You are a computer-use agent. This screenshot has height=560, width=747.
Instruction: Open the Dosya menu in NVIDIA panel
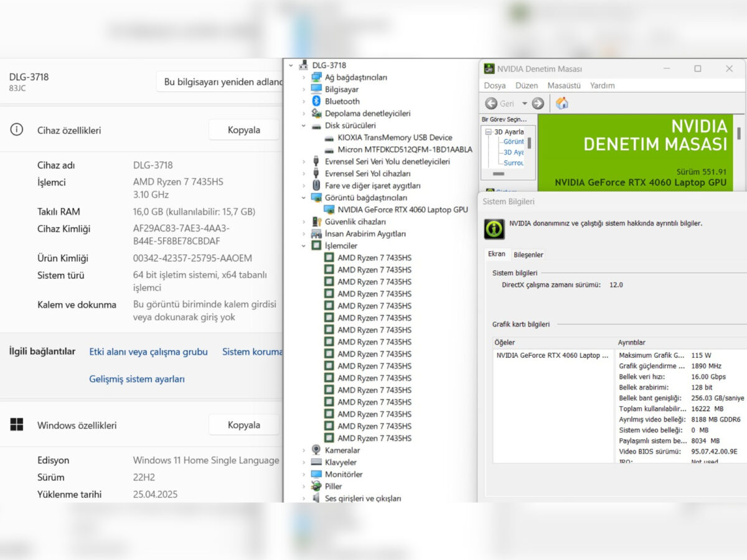(495, 85)
